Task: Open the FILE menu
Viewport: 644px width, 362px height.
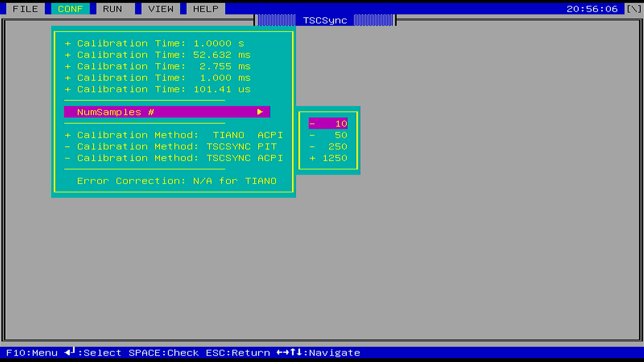Action: click(25, 9)
